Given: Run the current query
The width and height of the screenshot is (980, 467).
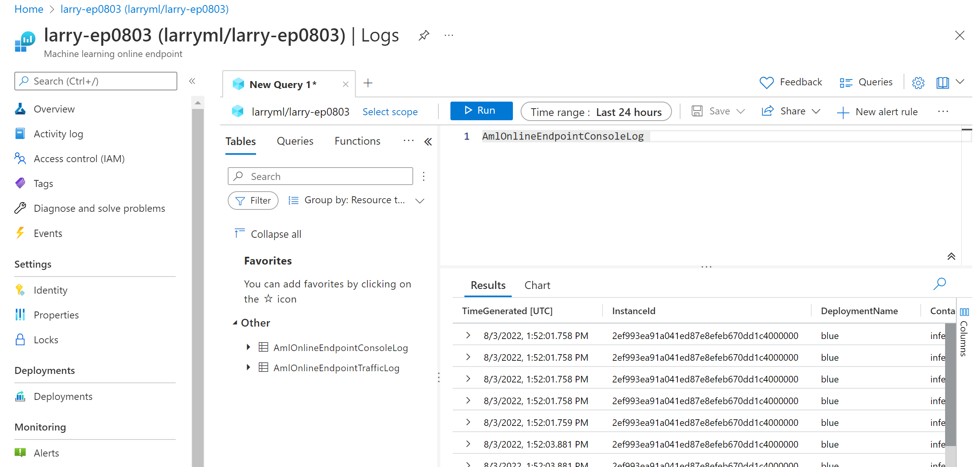Looking at the screenshot, I should pyautogui.click(x=481, y=111).
